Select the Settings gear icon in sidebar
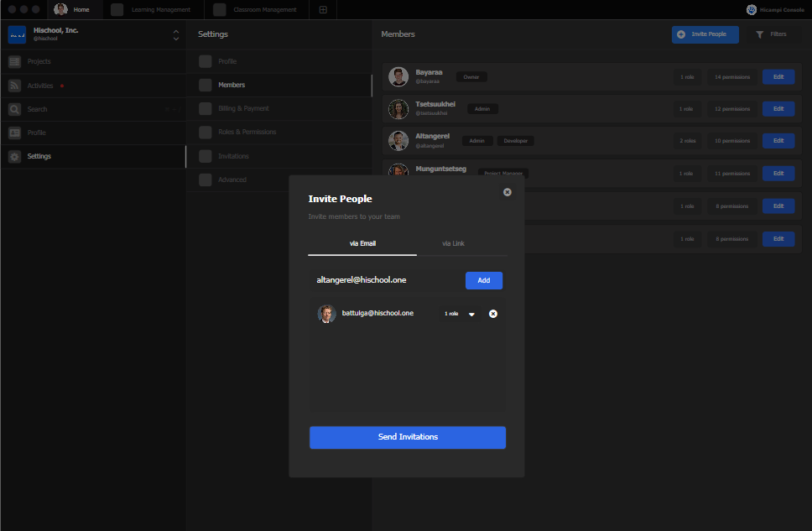 click(14, 156)
